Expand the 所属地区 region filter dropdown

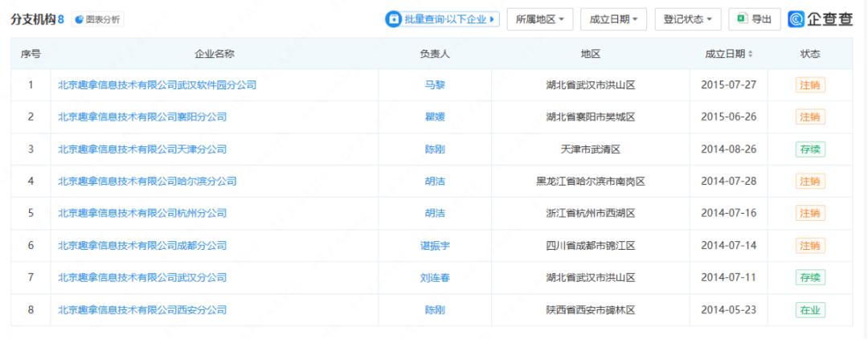[x=540, y=19]
